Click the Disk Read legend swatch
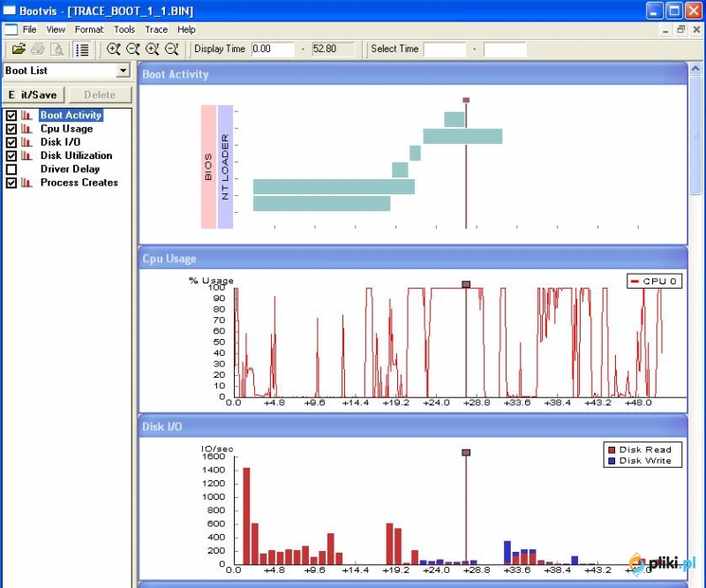Image resolution: width=706 pixels, height=588 pixels. (x=612, y=449)
